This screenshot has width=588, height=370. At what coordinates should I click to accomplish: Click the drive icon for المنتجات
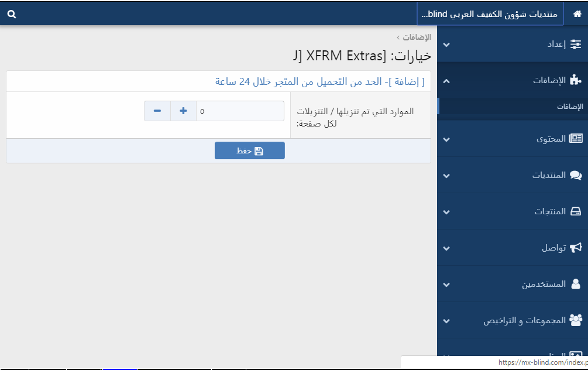pos(576,211)
